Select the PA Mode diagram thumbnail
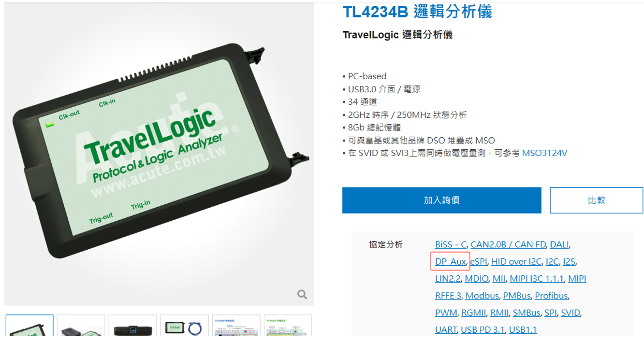This screenshot has width=644, height=342. pyautogui.click(x=288, y=326)
